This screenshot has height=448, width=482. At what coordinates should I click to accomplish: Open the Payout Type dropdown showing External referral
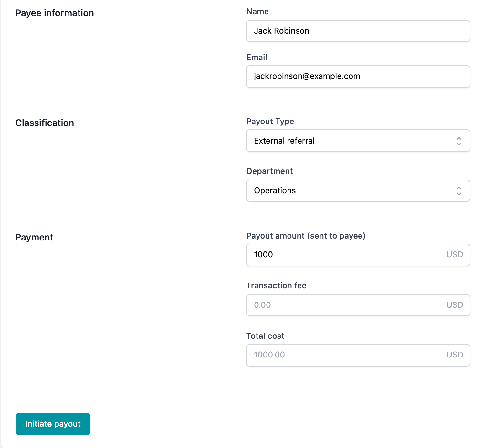pos(358,141)
